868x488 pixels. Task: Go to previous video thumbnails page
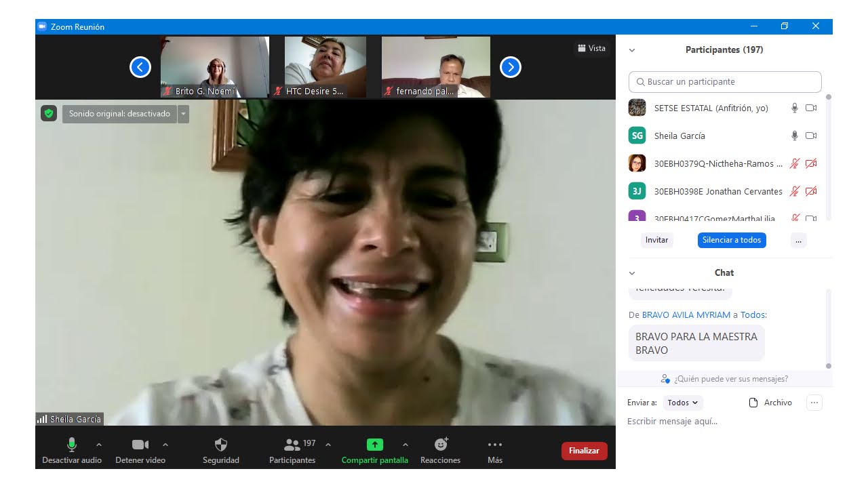coord(140,67)
